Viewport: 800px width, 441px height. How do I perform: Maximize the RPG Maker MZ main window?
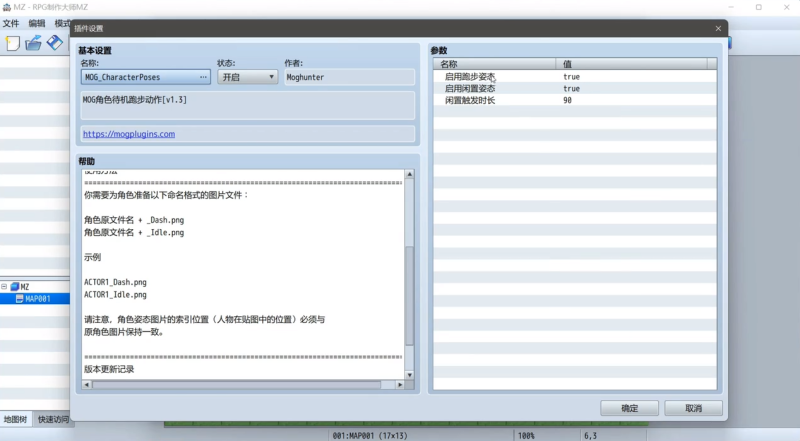coord(759,7)
